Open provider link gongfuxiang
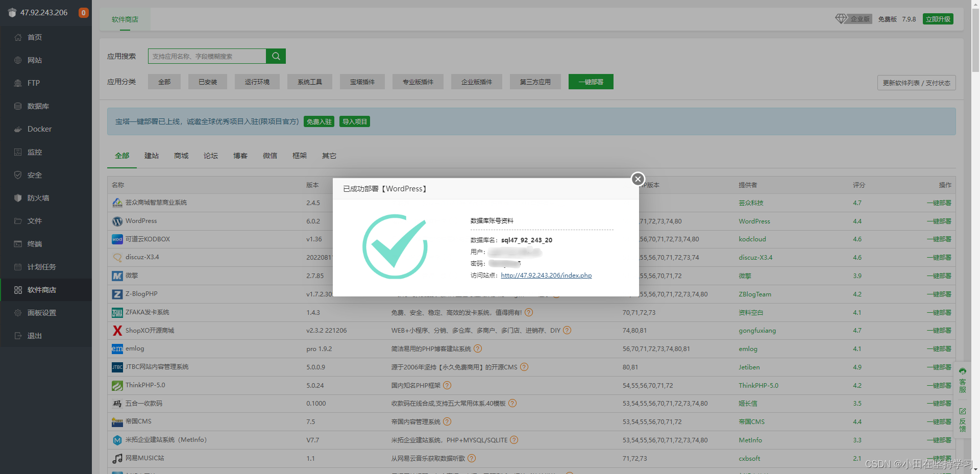Screen dimensions: 980x474 [757, 331]
